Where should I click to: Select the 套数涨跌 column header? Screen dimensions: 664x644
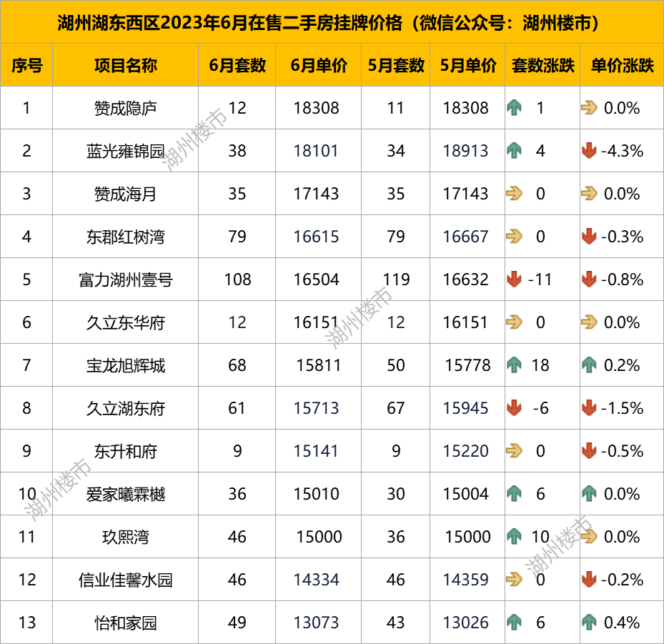tap(543, 66)
